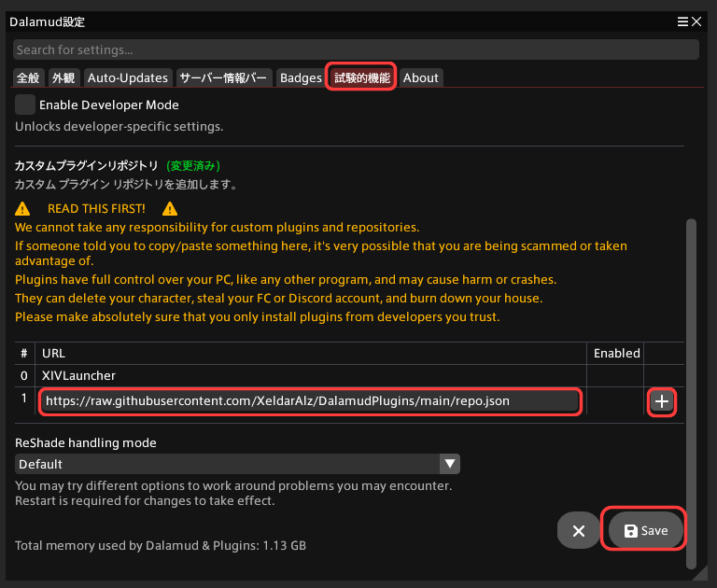Close the Dalamud settings window
This screenshot has height=588, width=717.
pos(696,21)
